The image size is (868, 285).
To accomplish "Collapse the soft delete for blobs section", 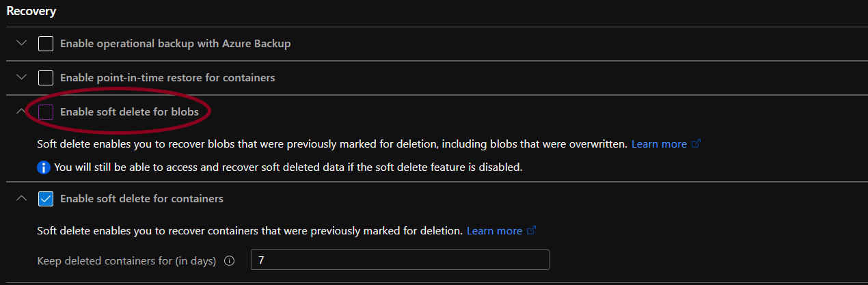I will click(x=21, y=112).
